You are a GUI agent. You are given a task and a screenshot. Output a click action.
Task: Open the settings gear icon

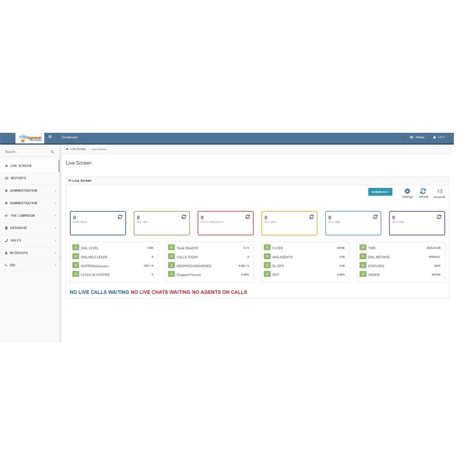click(407, 191)
